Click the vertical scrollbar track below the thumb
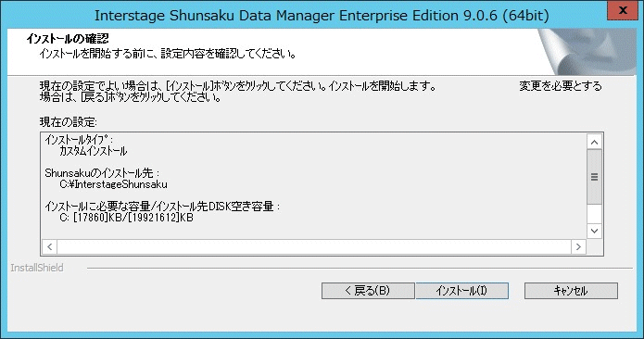 tap(594, 214)
